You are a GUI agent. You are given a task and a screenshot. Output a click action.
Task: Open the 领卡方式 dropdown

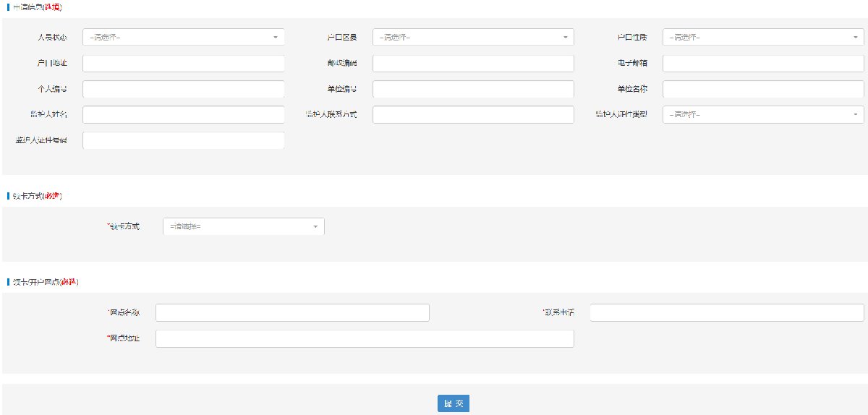point(244,226)
